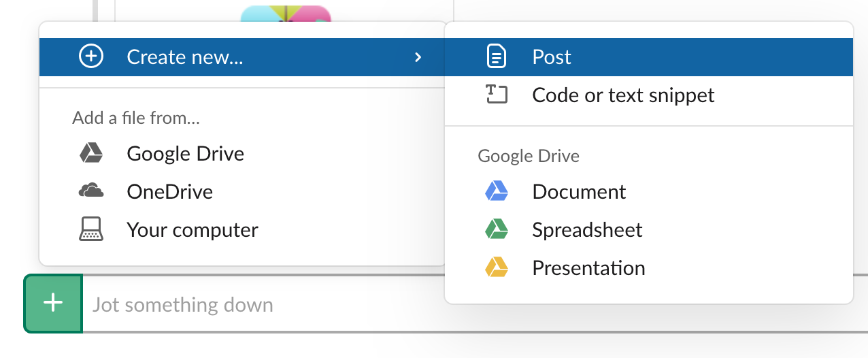
Task: Add a file from Google Drive
Action: pyautogui.click(x=185, y=153)
